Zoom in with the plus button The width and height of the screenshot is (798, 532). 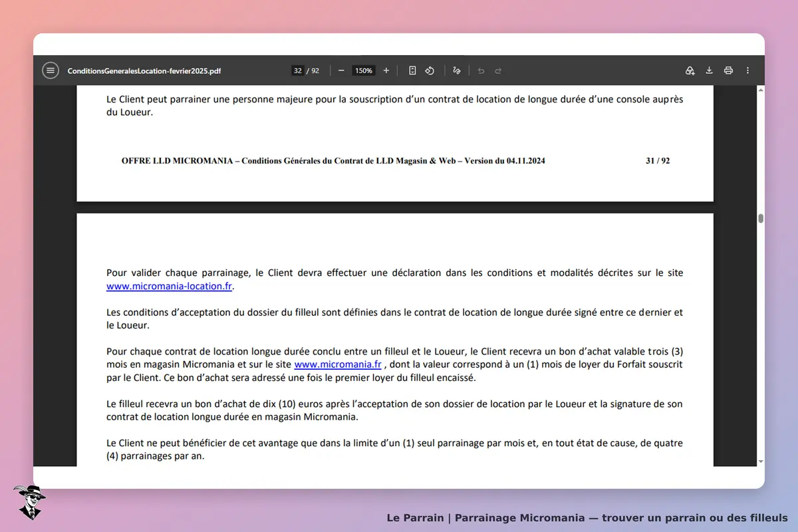pos(386,70)
